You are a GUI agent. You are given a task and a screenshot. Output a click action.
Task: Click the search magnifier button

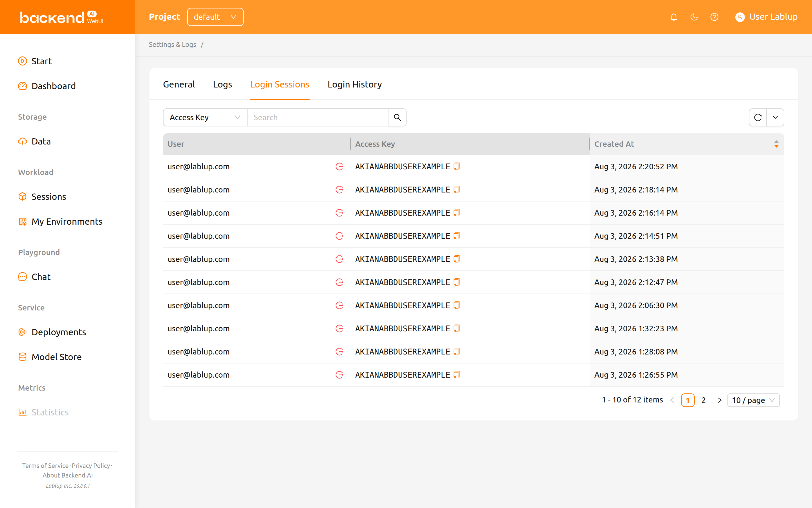(398, 118)
